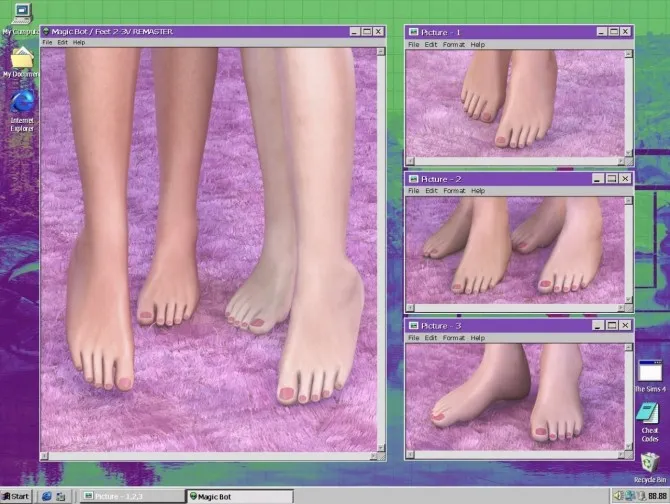
Task: Open Format menu in Picture - 3 window
Action: click(454, 337)
